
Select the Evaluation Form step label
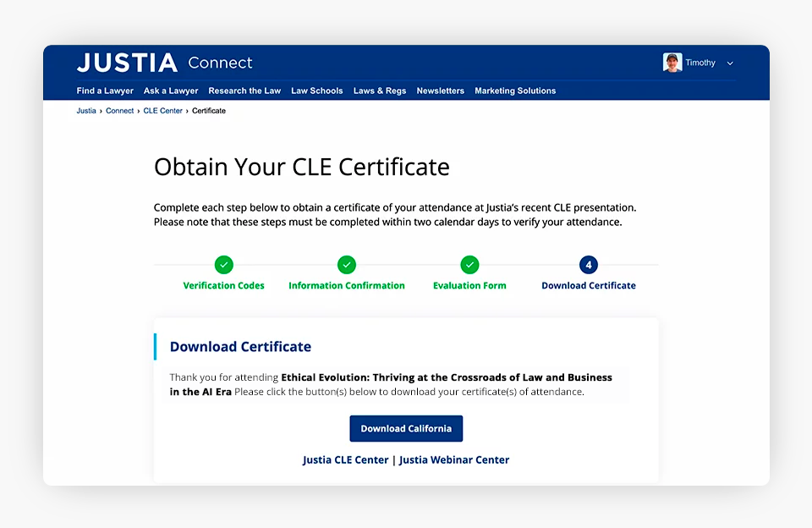coord(469,285)
